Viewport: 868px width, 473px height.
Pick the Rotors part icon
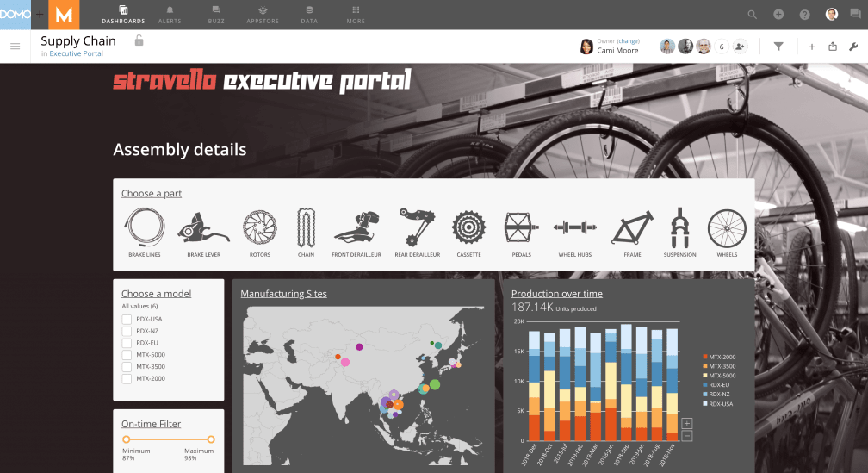[260, 227]
